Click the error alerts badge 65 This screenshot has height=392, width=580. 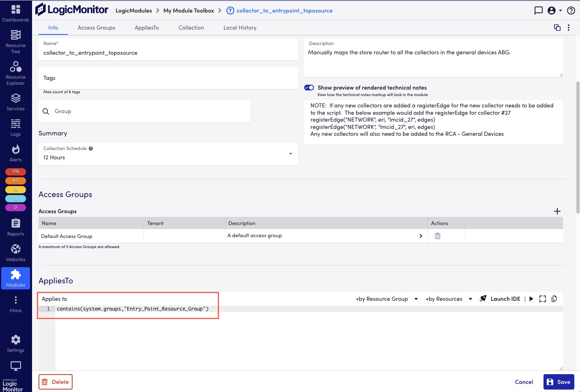click(15, 181)
